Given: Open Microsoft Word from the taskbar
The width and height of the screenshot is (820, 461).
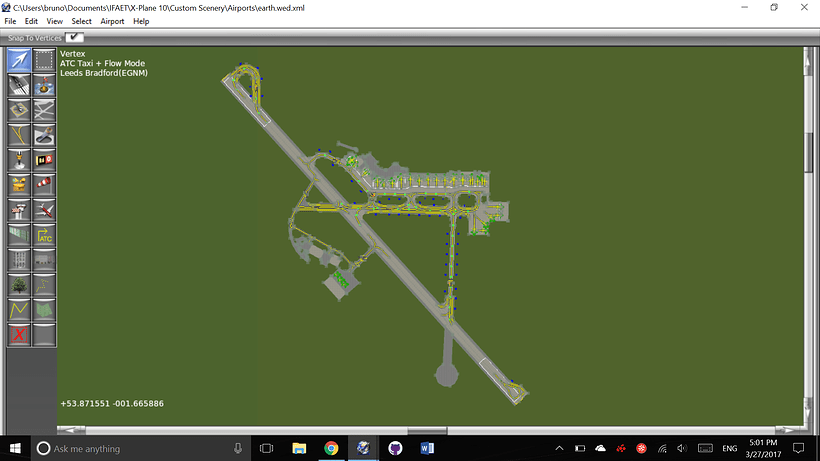Looking at the screenshot, I should tap(427, 448).
